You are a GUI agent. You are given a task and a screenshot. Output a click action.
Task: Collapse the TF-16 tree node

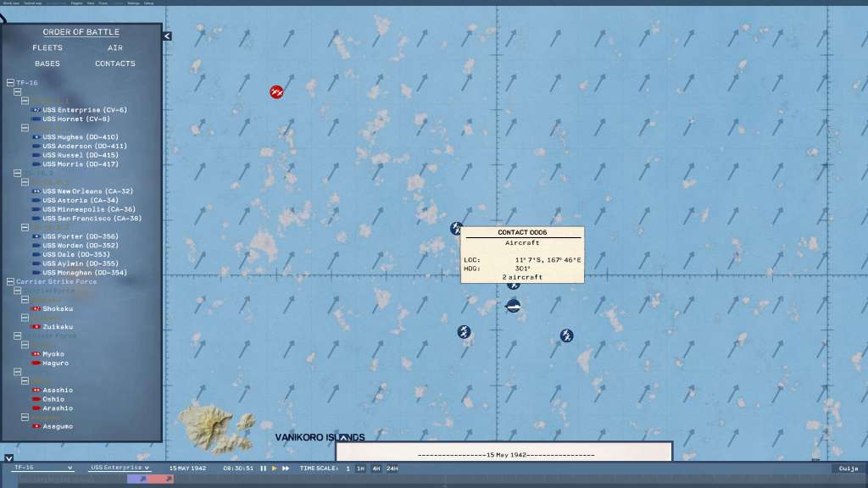10,83
